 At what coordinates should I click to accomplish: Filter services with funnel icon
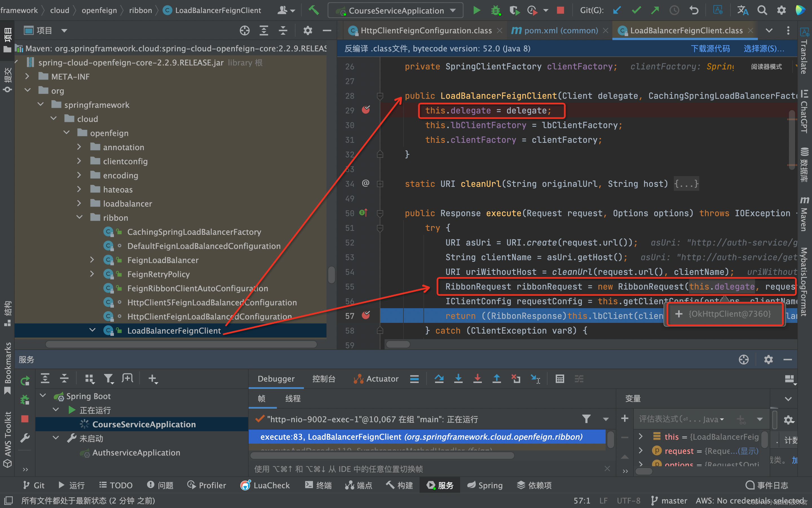[x=108, y=379]
